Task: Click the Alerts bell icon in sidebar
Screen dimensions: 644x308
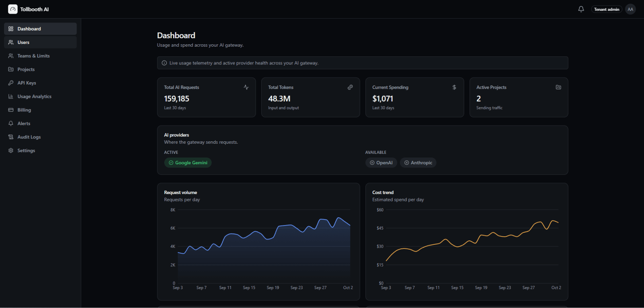Action: (11, 124)
